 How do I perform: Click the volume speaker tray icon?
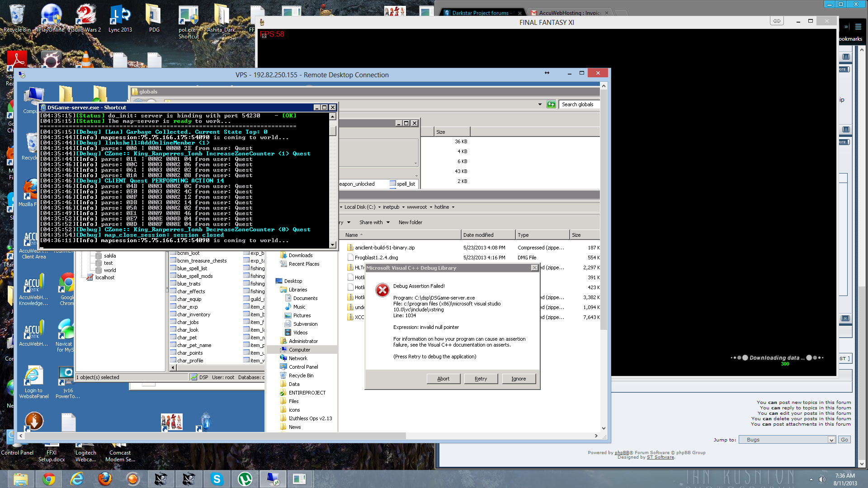(x=822, y=479)
